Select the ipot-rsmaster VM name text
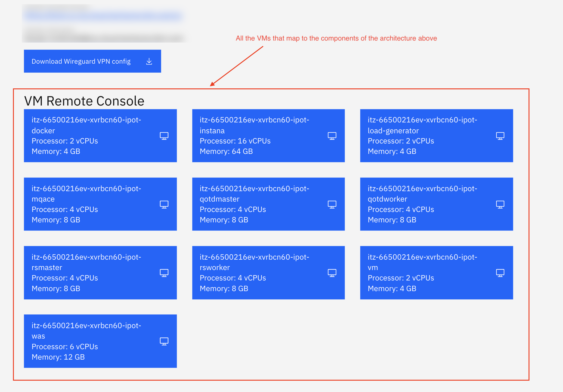The width and height of the screenshot is (563, 392). click(86, 262)
